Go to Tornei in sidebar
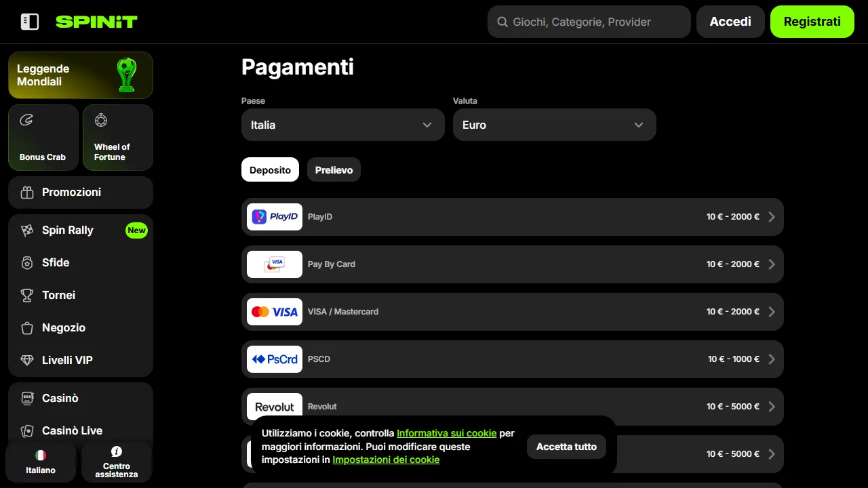Screen dimensions: 868x488 [x=81, y=296]
